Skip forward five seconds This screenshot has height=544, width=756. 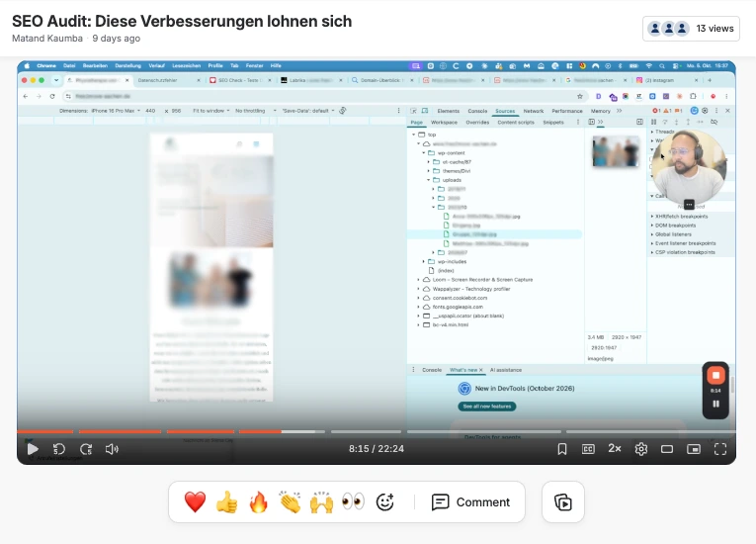click(86, 449)
